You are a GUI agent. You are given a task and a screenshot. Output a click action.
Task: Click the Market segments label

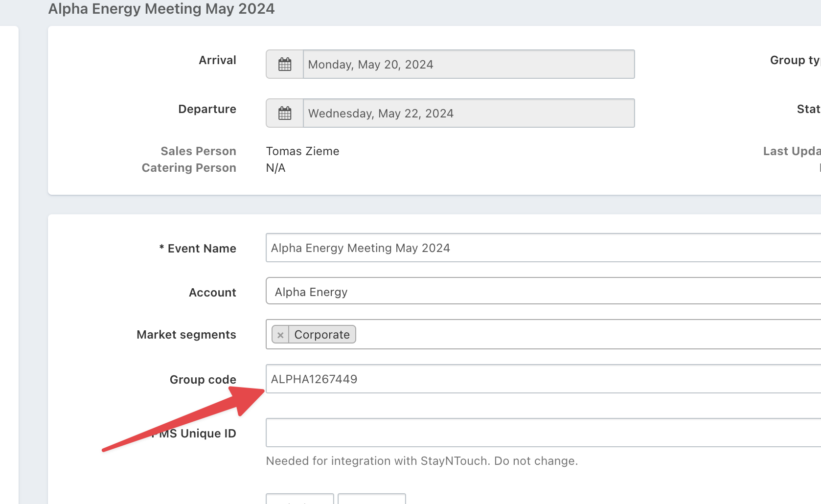pos(186,335)
